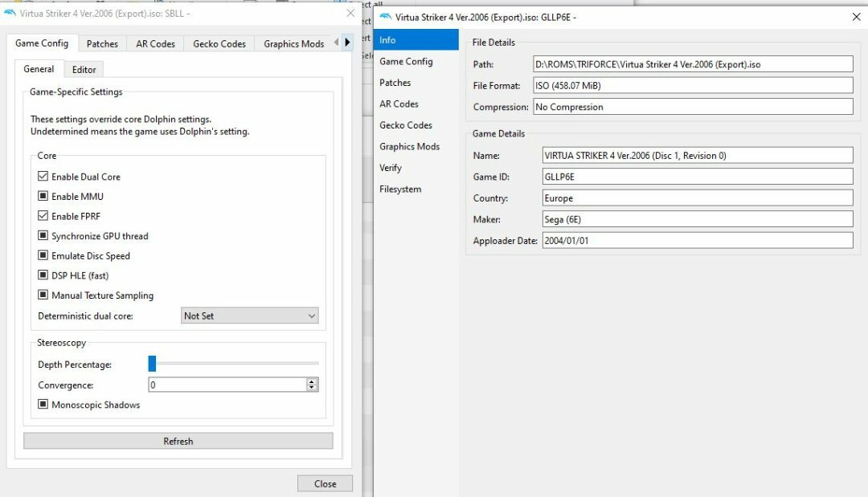
Task: Click the Apploader Date field
Action: [698, 241]
